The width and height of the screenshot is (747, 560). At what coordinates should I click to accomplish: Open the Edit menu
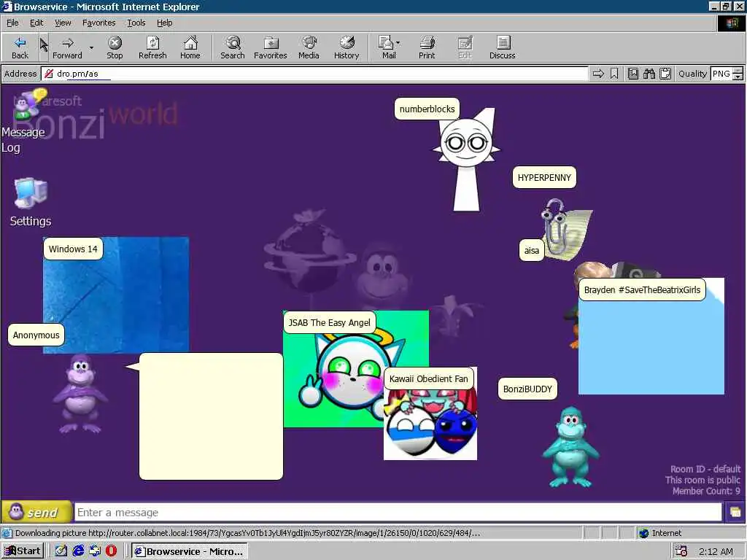click(x=36, y=23)
